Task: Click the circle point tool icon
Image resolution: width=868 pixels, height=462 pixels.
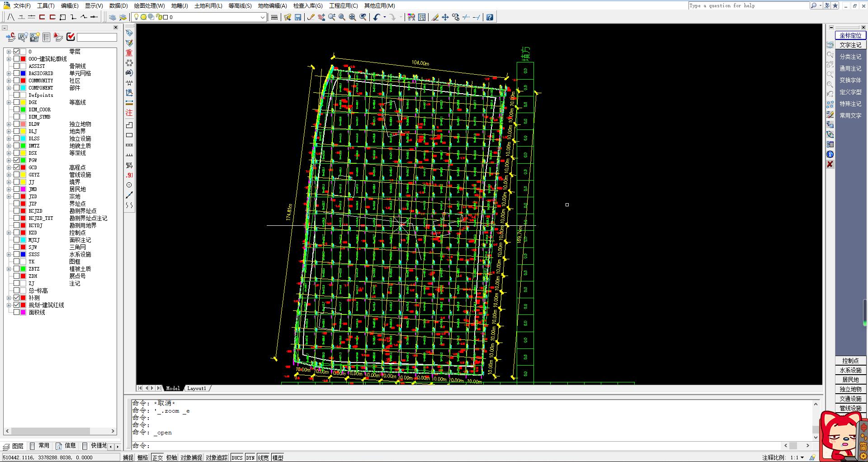Action: point(129,185)
